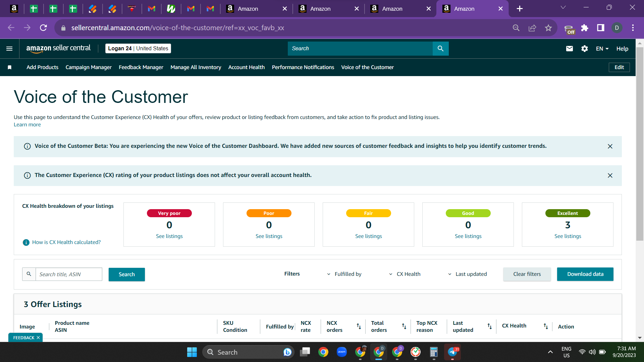Open Feedback Manager

click(141, 67)
